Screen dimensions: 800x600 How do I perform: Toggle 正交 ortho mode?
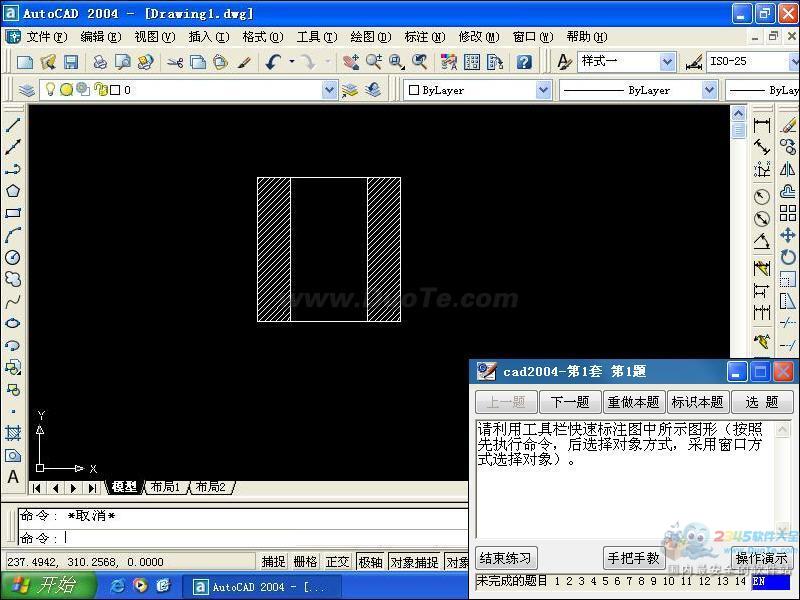(x=337, y=562)
